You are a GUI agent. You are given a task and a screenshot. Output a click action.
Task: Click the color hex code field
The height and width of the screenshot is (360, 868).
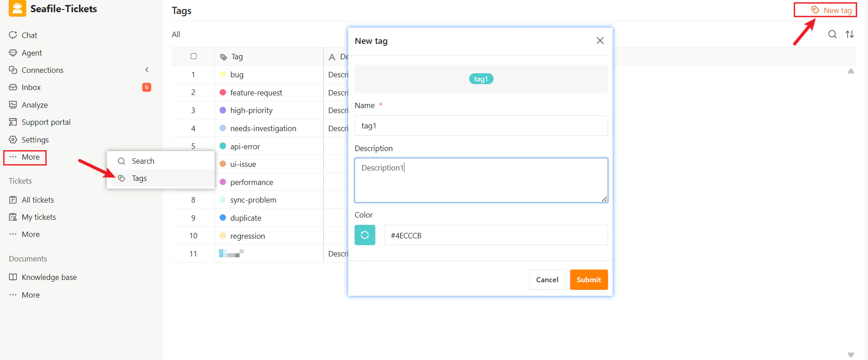(x=496, y=235)
